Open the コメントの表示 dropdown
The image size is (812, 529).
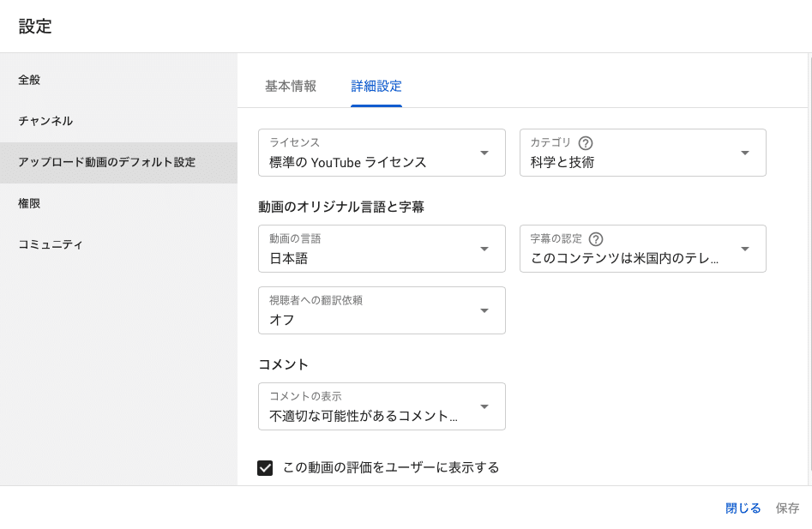(x=382, y=406)
